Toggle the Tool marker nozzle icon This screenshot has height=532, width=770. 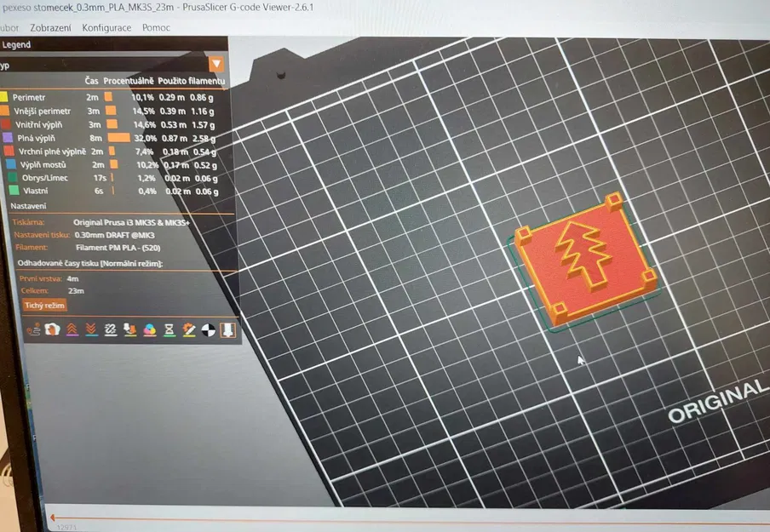[x=227, y=329]
